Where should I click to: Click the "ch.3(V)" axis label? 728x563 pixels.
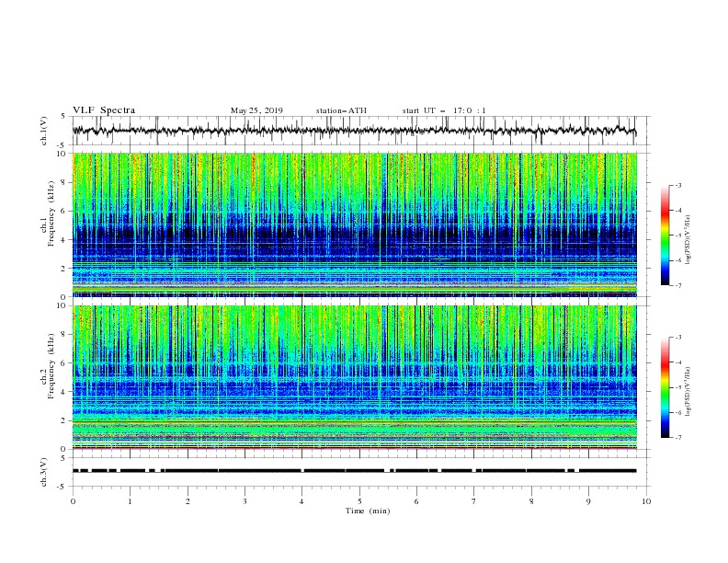click(x=44, y=472)
